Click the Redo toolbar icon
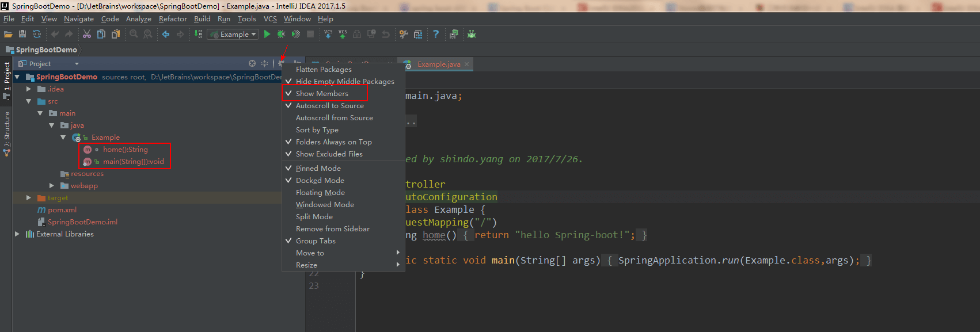Image resolution: width=980 pixels, height=332 pixels. click(69, 35)
